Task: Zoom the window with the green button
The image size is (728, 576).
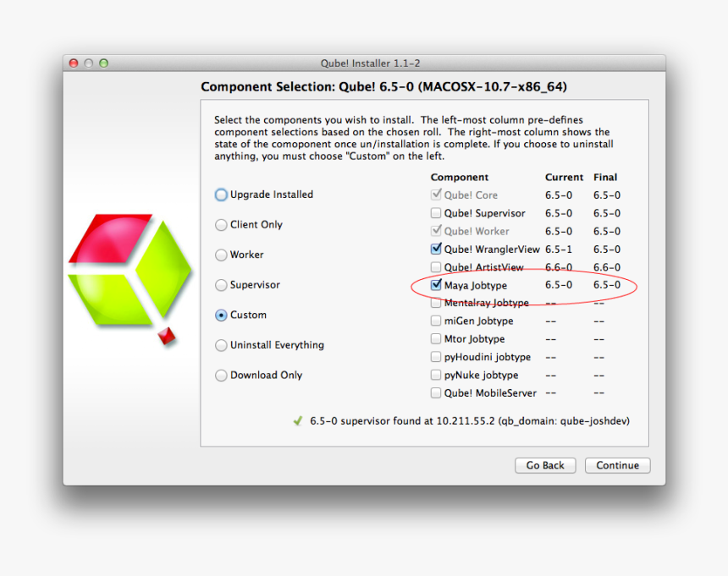Action: 104,63
